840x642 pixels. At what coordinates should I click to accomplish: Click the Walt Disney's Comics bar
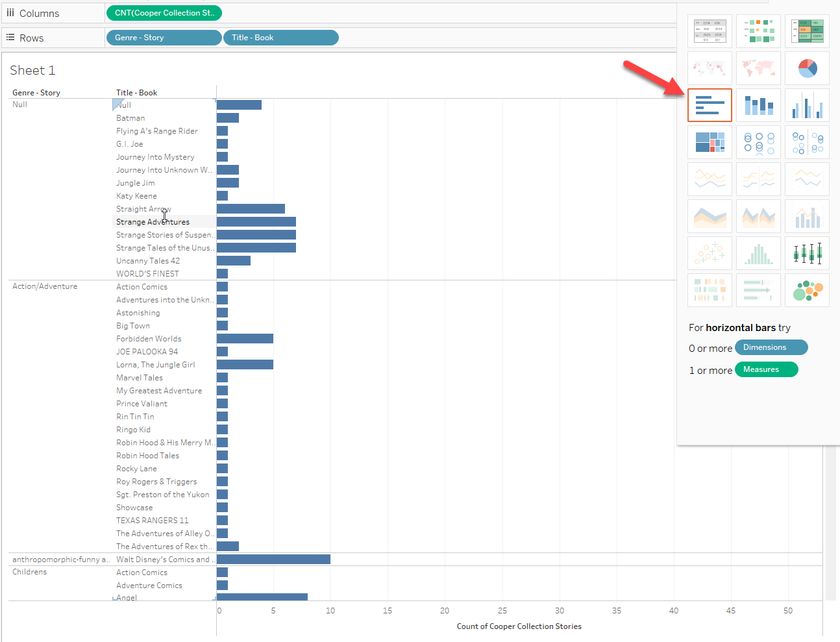[273, 559]
